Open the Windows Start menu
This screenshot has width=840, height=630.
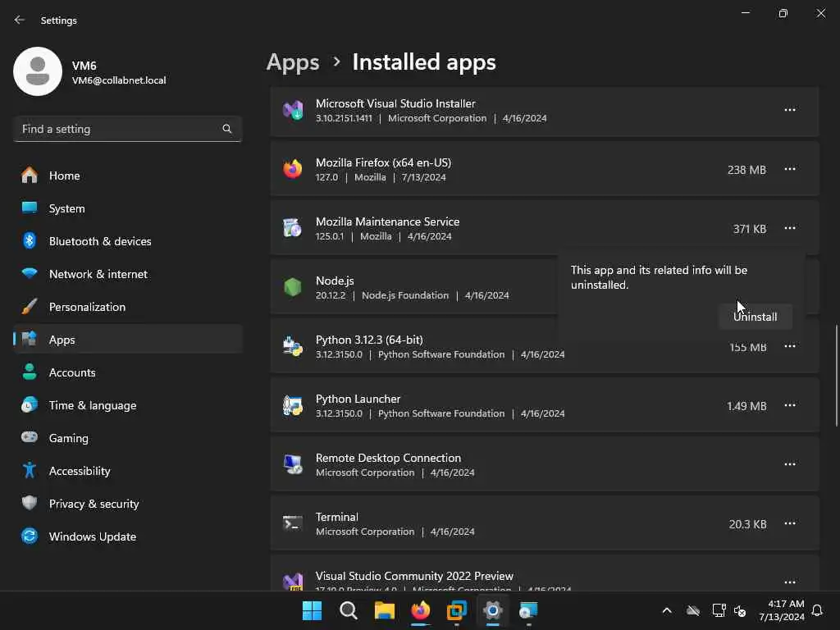(312, 610)
